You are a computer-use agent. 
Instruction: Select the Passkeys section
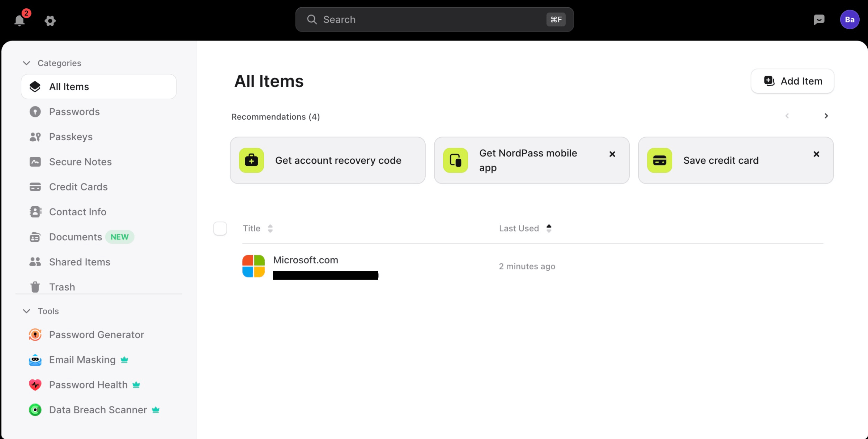click(71, 137)
